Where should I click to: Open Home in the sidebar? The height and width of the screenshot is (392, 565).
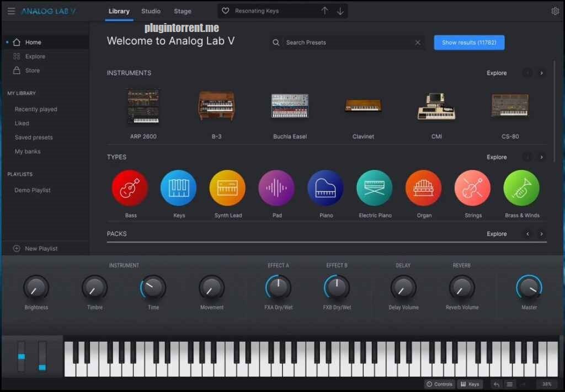(46, 42)
